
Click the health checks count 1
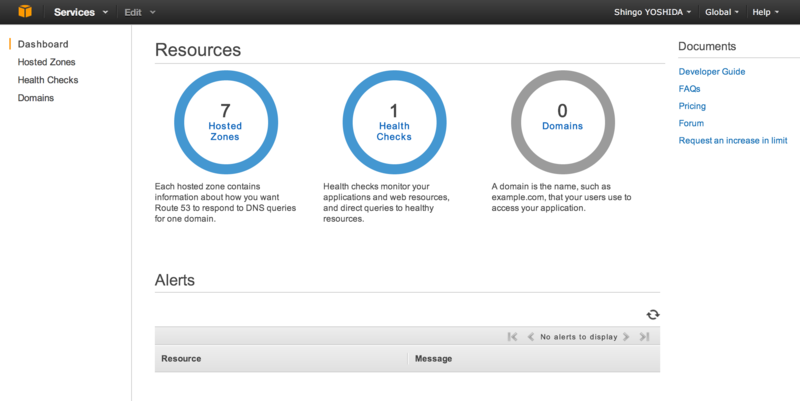[394, 111]
